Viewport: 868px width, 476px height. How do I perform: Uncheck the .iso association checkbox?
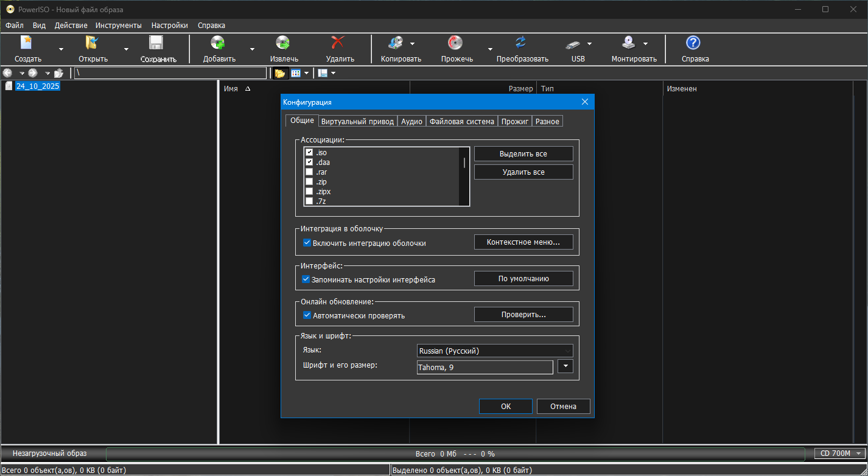(x=309, y=153)
